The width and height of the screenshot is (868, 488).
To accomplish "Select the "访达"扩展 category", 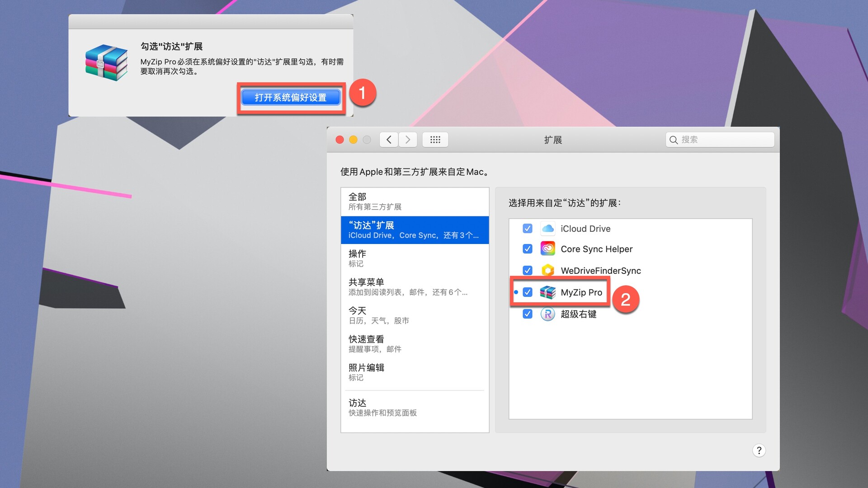I will (415, 230).
